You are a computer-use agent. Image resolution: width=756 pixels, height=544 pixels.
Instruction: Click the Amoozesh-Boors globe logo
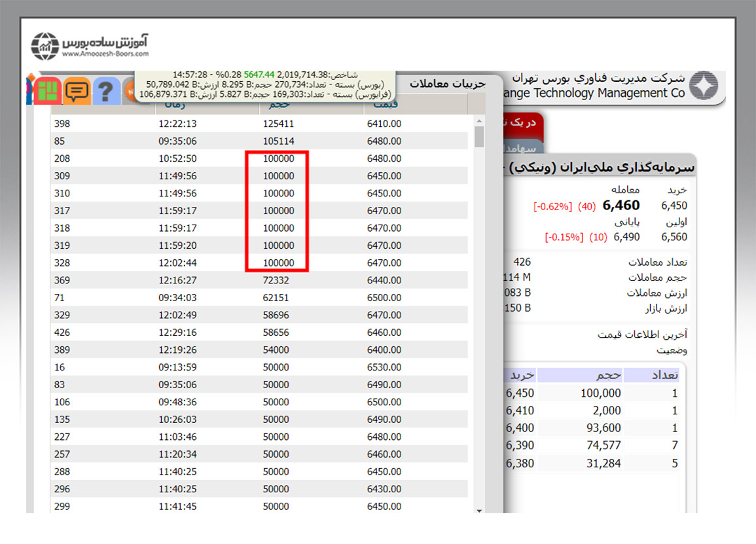coord(45,46)
